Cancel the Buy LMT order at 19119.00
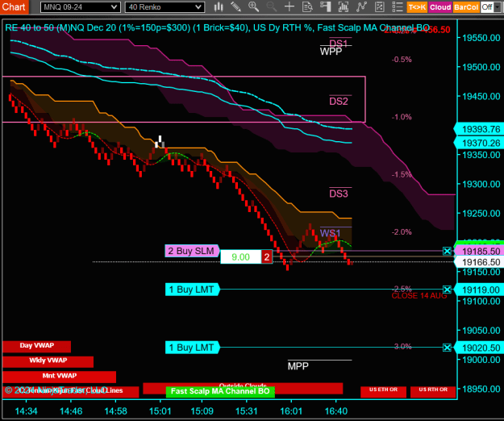The image size is (504, 421). (447, 290)
